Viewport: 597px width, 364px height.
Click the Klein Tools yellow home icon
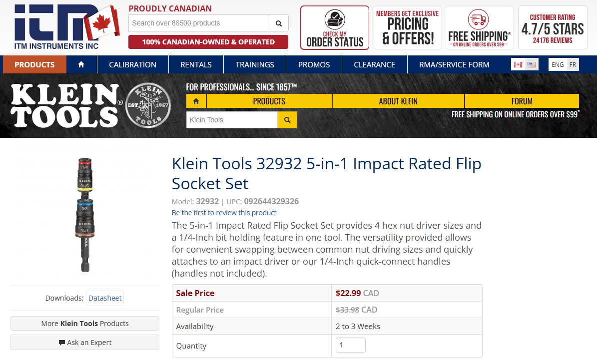[x=196, y=101]
